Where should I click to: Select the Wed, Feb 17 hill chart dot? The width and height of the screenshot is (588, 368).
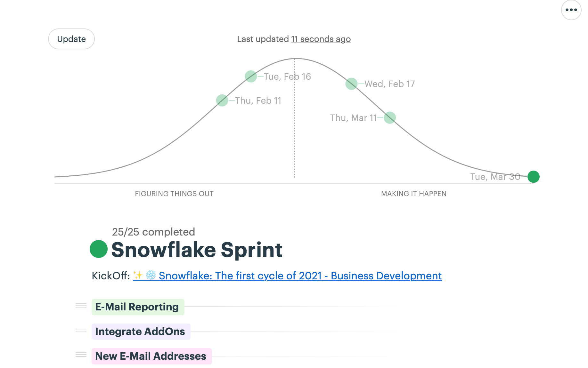click(351, 84)
